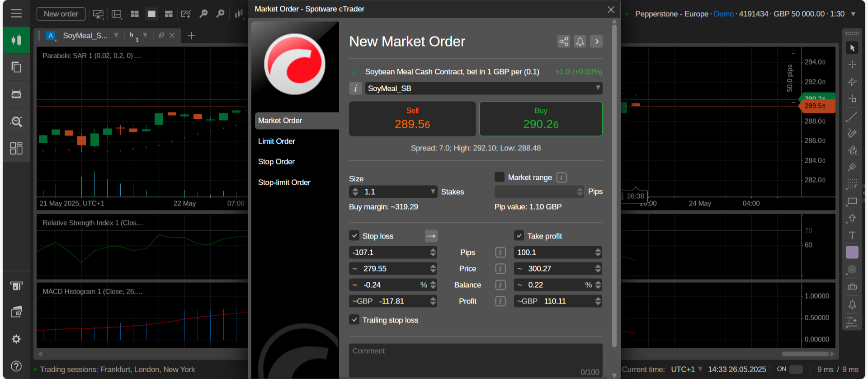Add a new chart tab with plus
The image size is (868, 379).
click(191, 35)
